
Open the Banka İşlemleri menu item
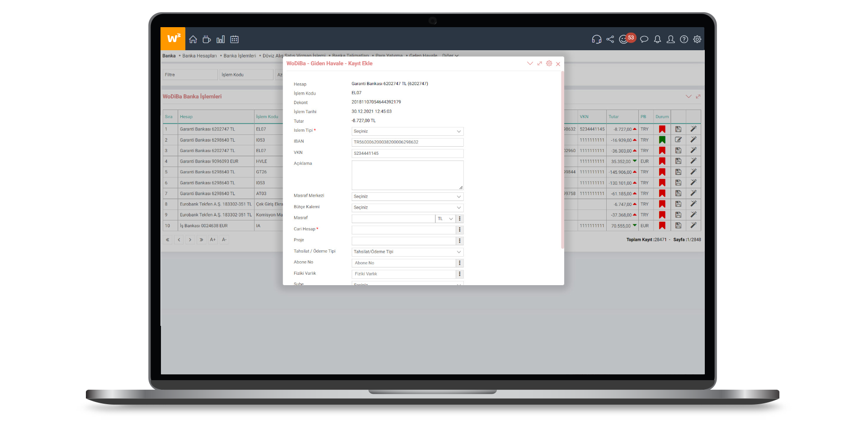point(240,56)
